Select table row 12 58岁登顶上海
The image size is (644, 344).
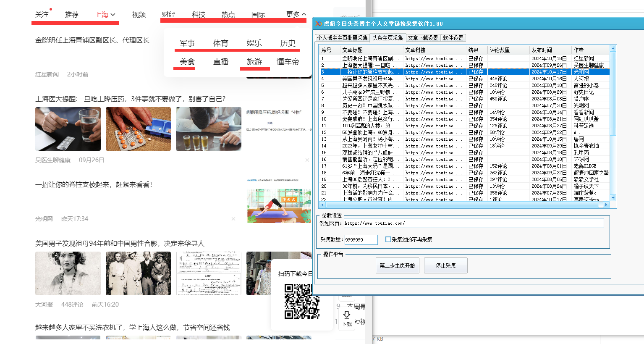[x=464, y=132]
